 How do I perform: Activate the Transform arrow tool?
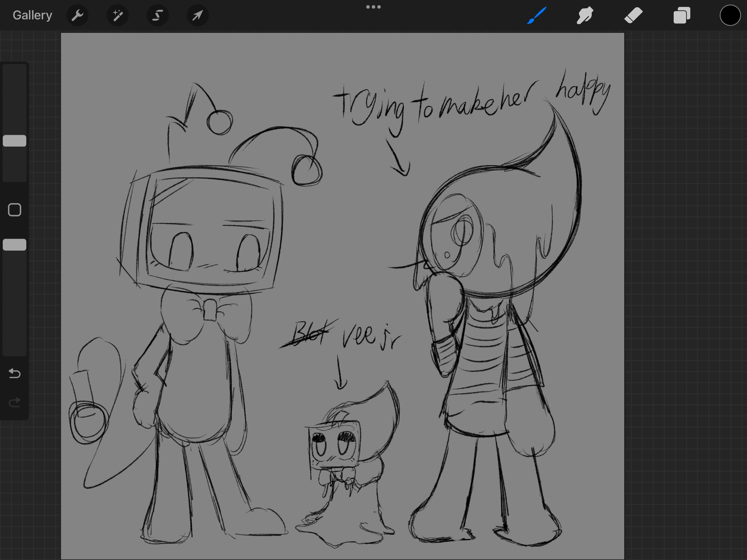pyautogui.click(x=197, y=16)
